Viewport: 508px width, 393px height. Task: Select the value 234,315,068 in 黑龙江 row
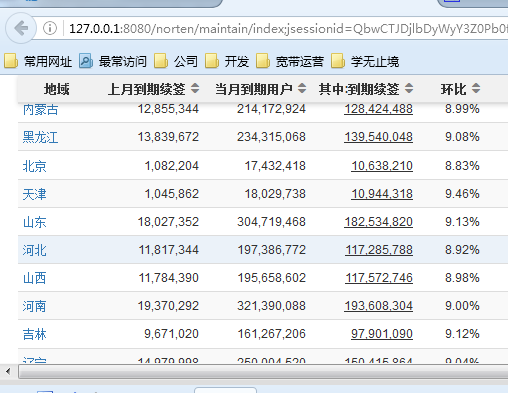coord(271,137)
